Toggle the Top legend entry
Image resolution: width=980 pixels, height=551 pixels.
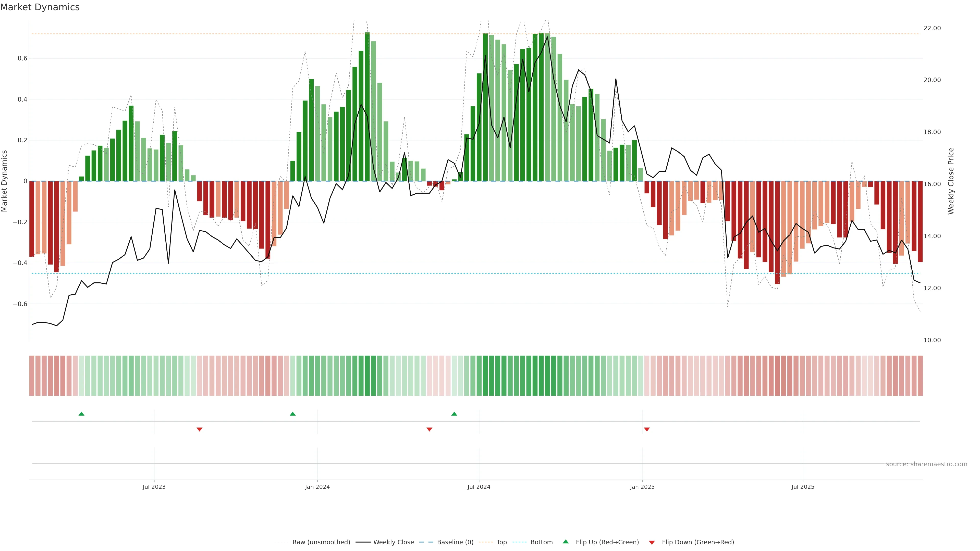click(x=501, y=542)
